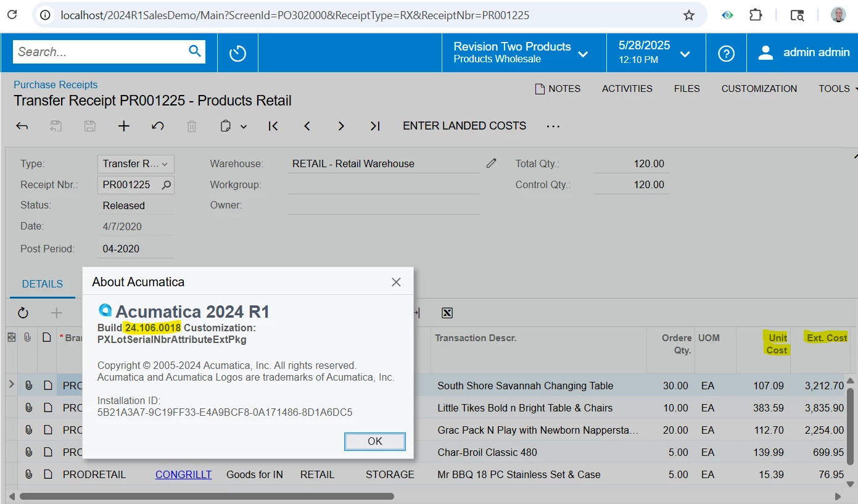Click the Owner field
The image size is (858, 504).
coord(383,205)
